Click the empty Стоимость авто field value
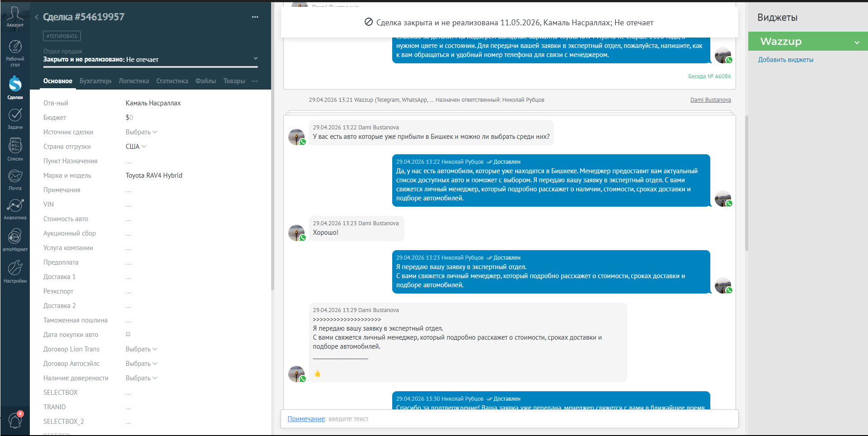868x436 pixels. [x=128, y=219]
